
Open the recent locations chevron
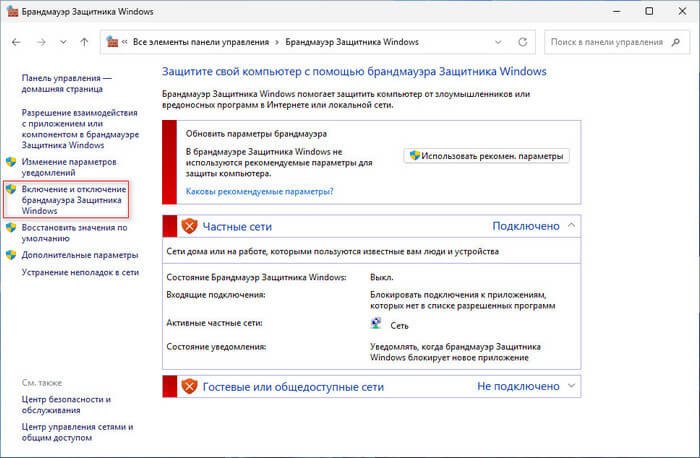63,42
